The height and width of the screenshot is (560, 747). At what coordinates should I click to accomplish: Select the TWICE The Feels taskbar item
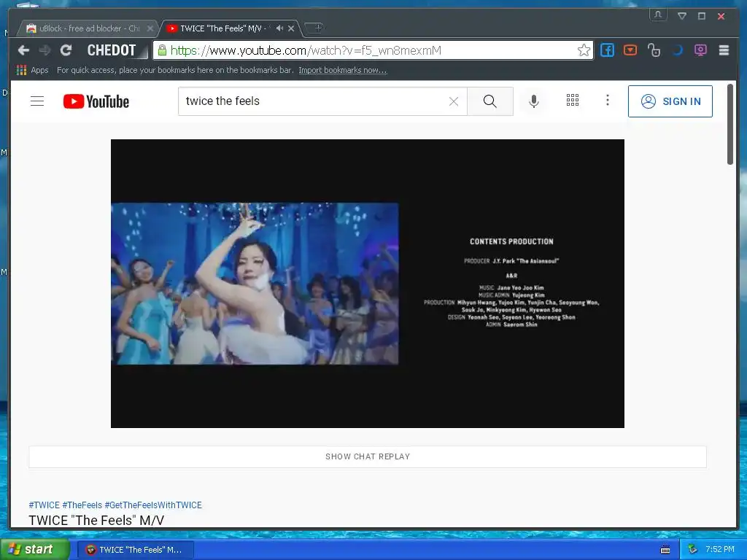136,550
